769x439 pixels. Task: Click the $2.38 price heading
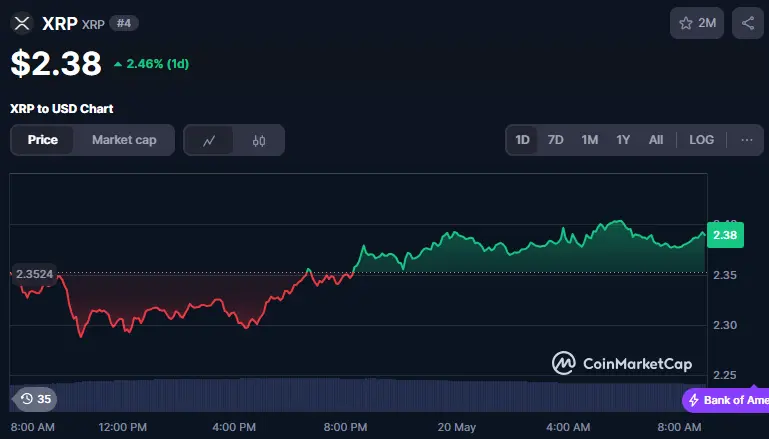coord(56,63)
